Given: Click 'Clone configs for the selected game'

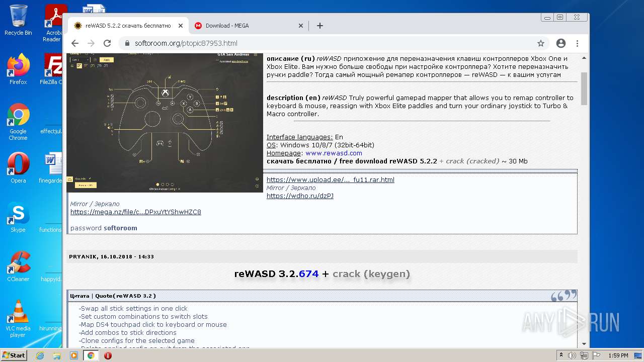Looking at the screenshot, I should (x=136, y=340).
